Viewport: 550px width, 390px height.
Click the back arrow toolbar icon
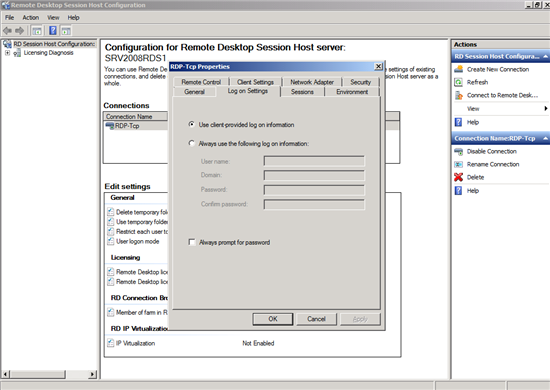(7, 31)
